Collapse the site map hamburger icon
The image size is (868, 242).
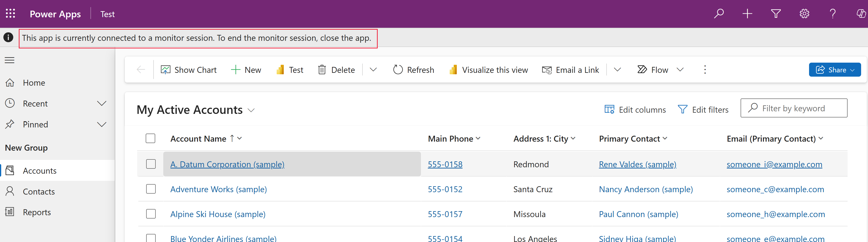tap(10, 60)
